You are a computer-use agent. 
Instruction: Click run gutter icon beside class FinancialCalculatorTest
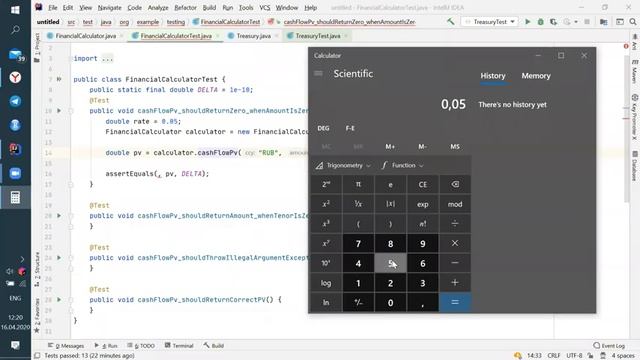click(x=59, y=79)
